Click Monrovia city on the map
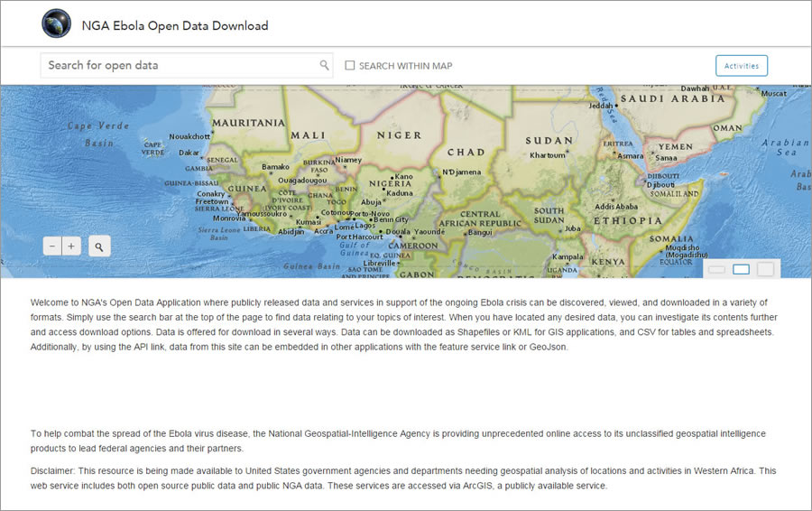The image size is (812, 511). [229, 218]
